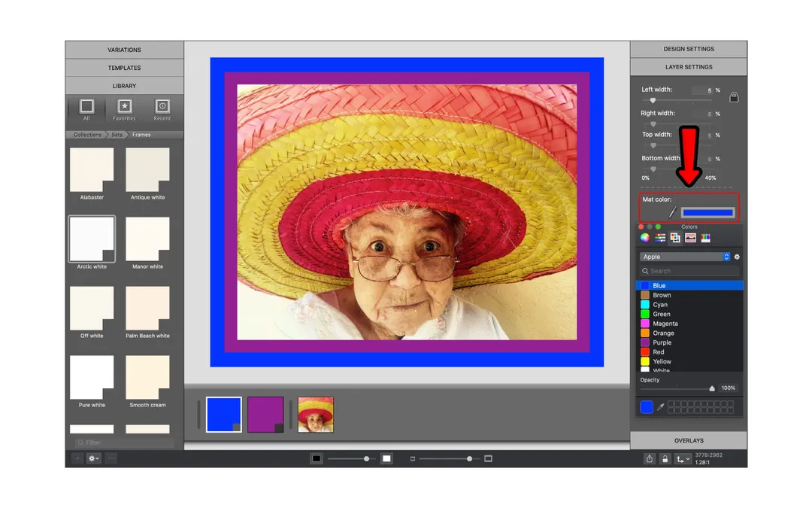Image resolution: width=812 pixels, height=508 pixels.
Task: Pick mat color with eyedropper pen
Action: pos(672,212)
